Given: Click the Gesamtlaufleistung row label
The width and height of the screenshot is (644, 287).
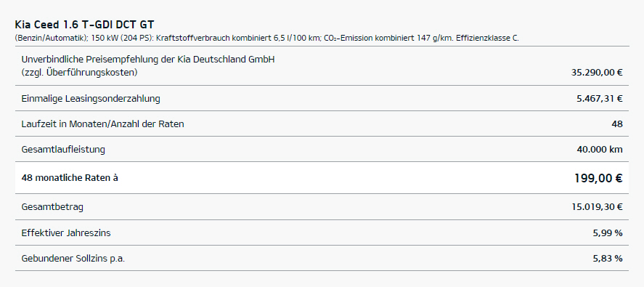Looking at the screenshot, I should click(63, 149).
